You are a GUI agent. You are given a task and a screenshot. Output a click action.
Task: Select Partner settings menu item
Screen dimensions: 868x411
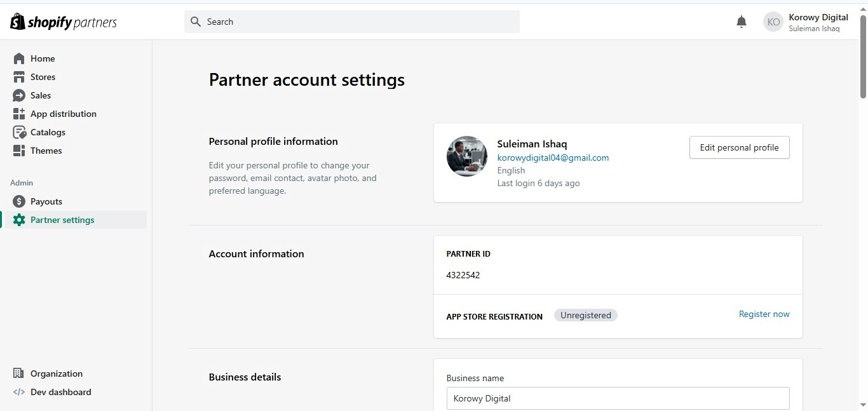[x=76, y=220]
